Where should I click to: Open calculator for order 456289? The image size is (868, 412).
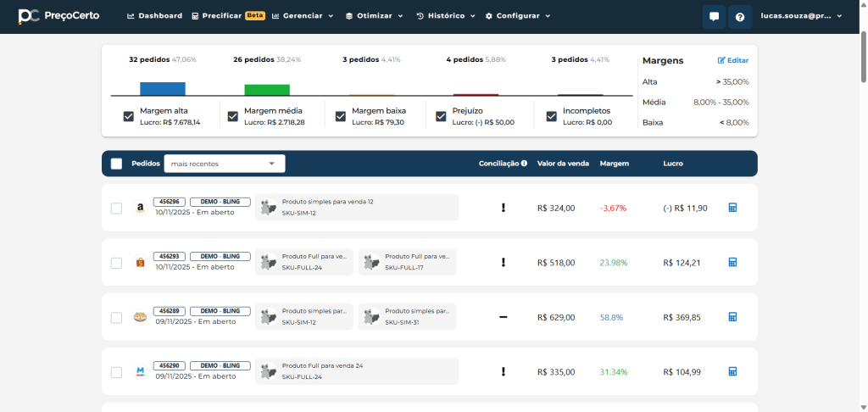click(x=733, y=317)
